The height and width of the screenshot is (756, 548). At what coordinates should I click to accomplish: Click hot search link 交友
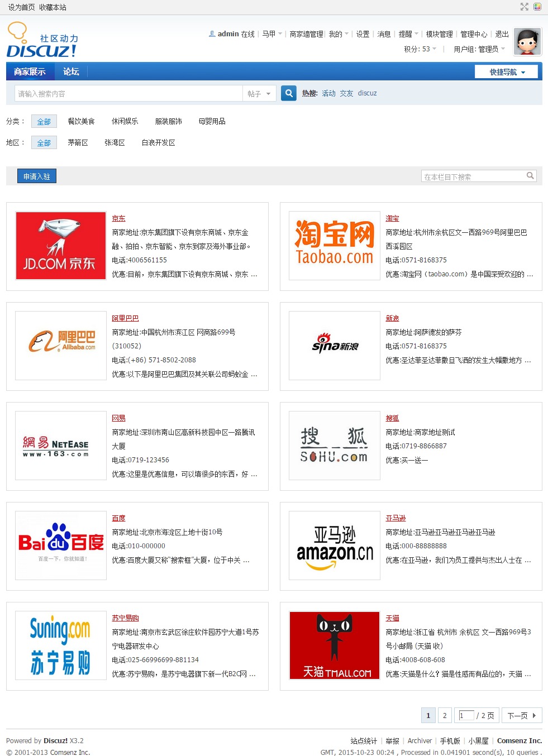(346, 93)
